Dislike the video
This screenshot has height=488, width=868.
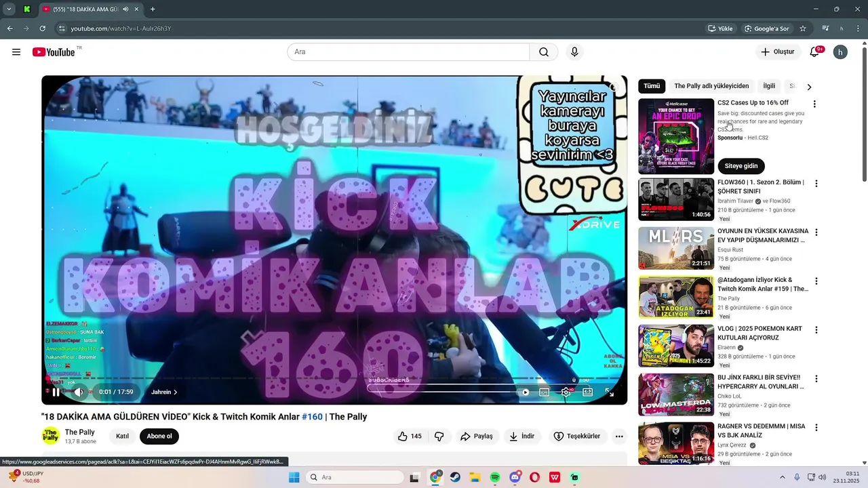click(439, 436)
